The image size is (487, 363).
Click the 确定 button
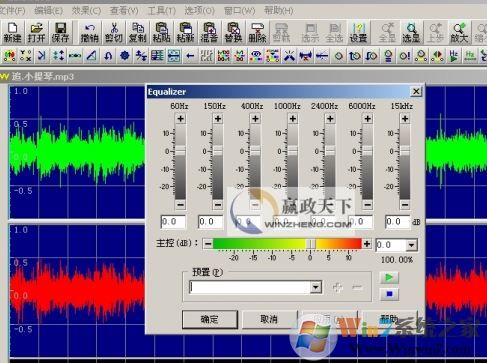coord(210,319)
